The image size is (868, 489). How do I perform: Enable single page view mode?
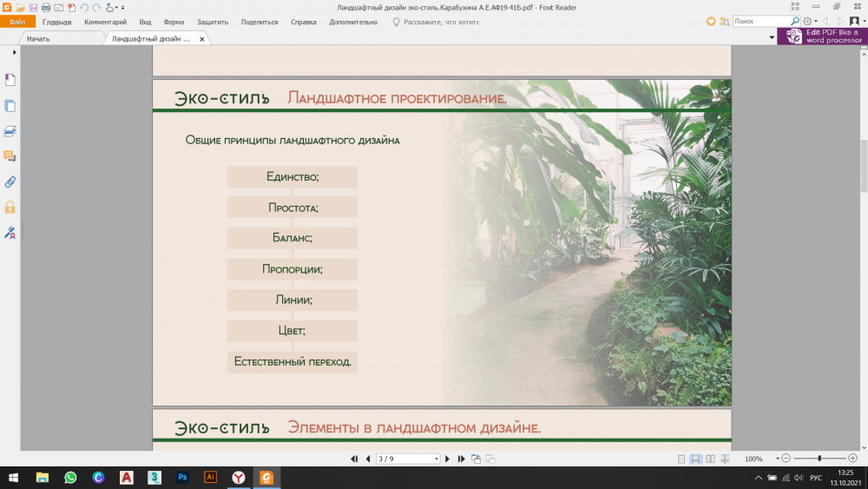[681, 459]
